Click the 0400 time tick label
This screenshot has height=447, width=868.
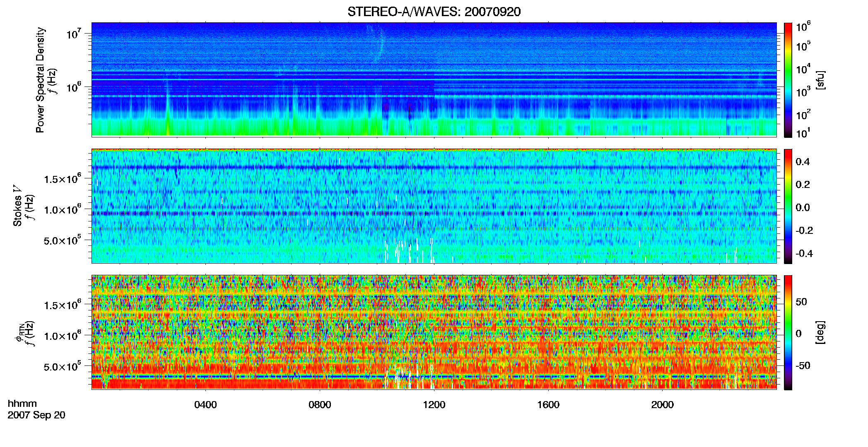click(x=205, y=404)
